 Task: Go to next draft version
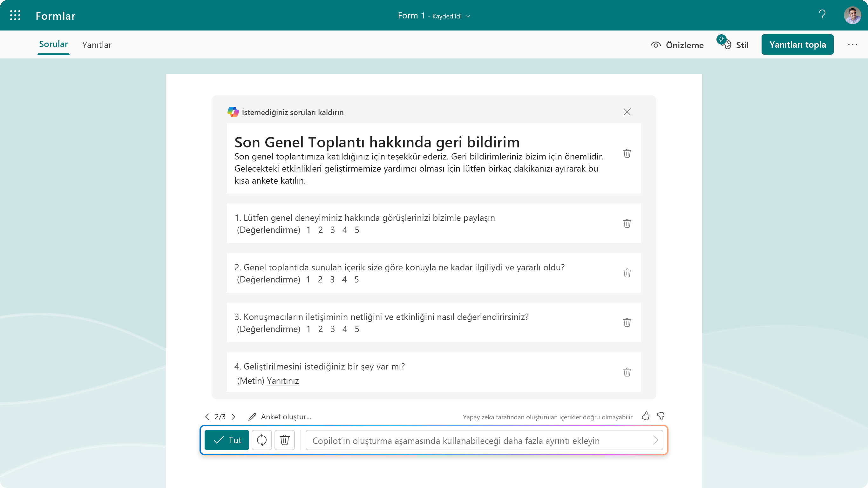tap(233, 417)
